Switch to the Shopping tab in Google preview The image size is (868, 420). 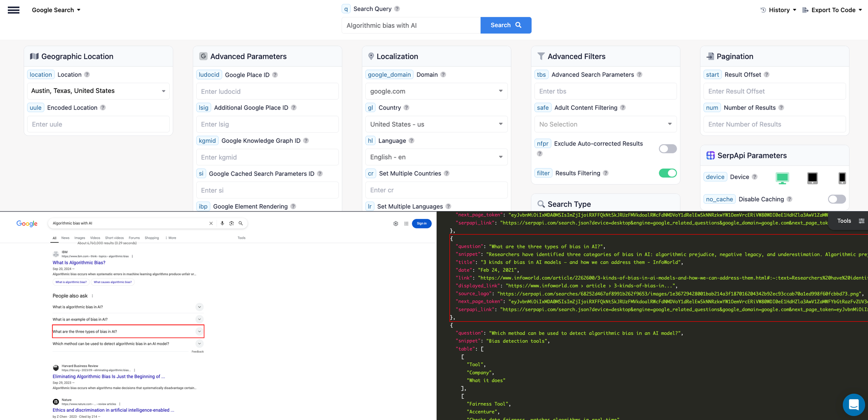(x=151, y=238)
